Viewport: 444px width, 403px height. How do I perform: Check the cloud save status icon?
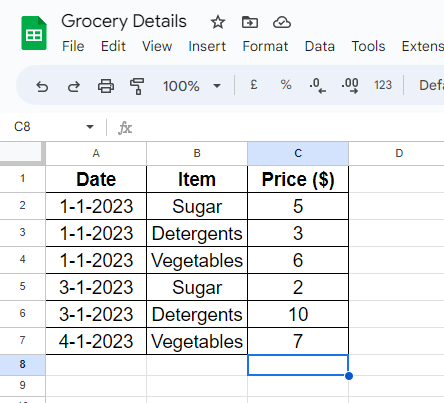(282, 22)
